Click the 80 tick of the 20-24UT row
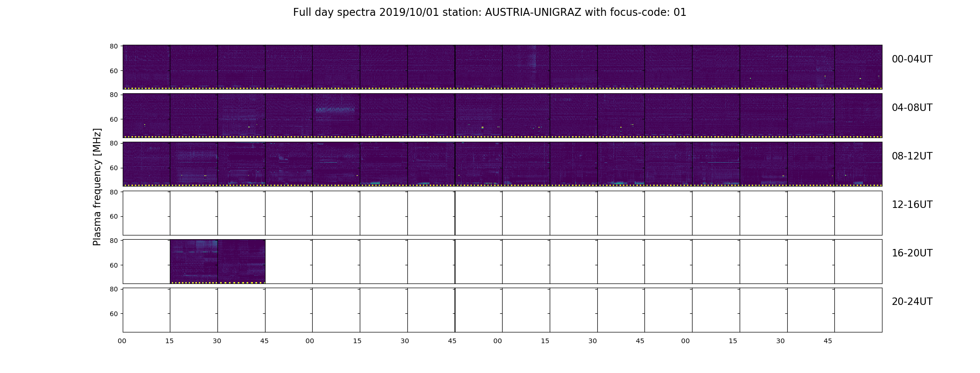 [113, 289]
